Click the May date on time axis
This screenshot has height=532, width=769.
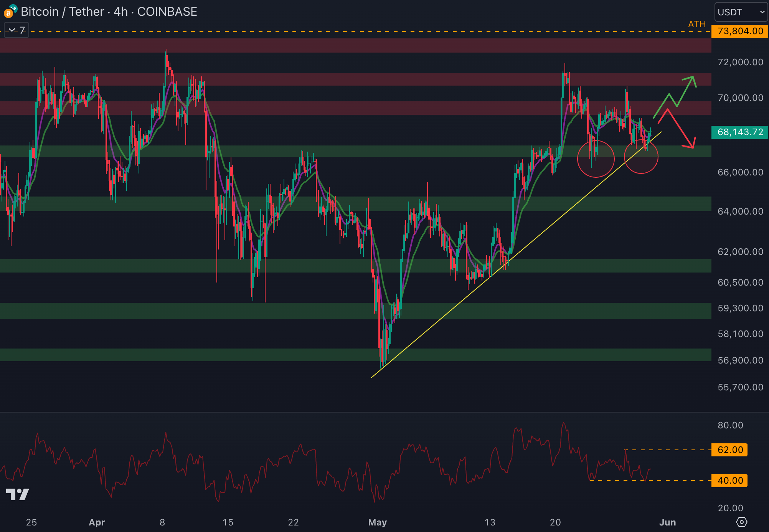(377, 522)
